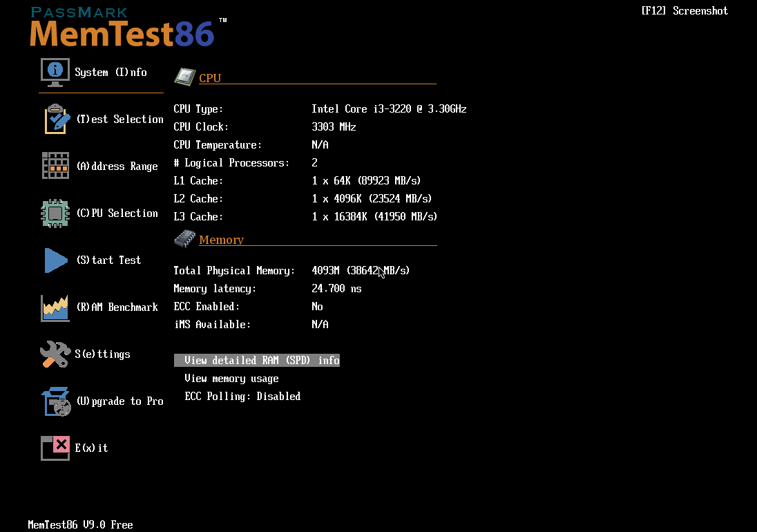Click the ECC Enabled: label
Viewport: 757px width, 532px height.
(x=207, y=307)
